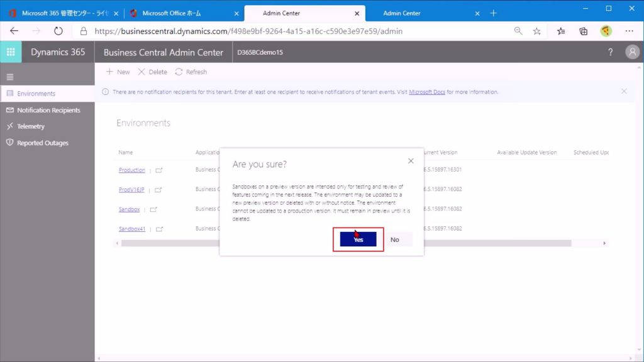Click the Name column header
Viewport: 644px width, 362px height.
126,152
